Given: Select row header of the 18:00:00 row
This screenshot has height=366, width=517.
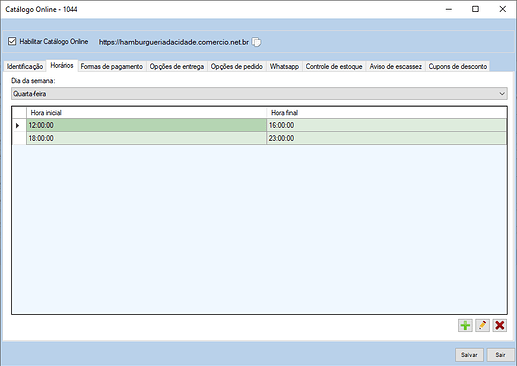Looking at the screenshot, I should tap(19, 138).
